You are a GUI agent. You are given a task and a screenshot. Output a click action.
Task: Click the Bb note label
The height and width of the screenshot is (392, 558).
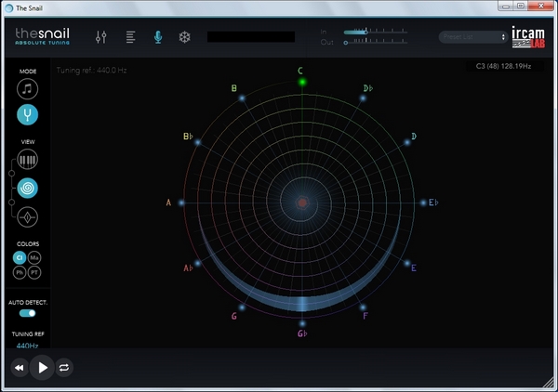[x=188, y=137]
